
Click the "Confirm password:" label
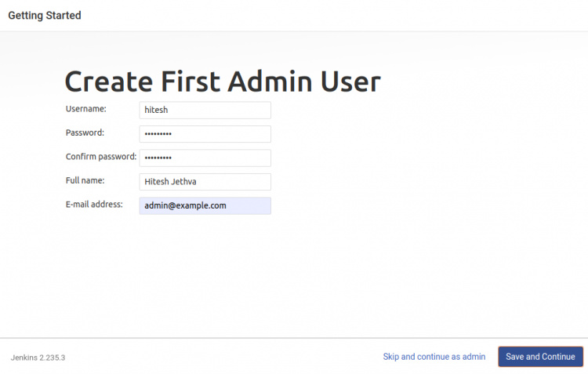101,157
